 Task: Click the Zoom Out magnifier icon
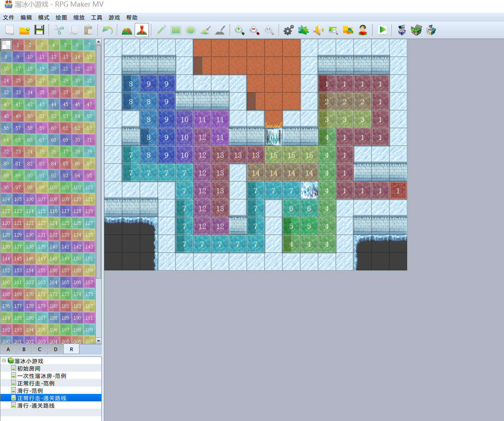coord(255,30)
